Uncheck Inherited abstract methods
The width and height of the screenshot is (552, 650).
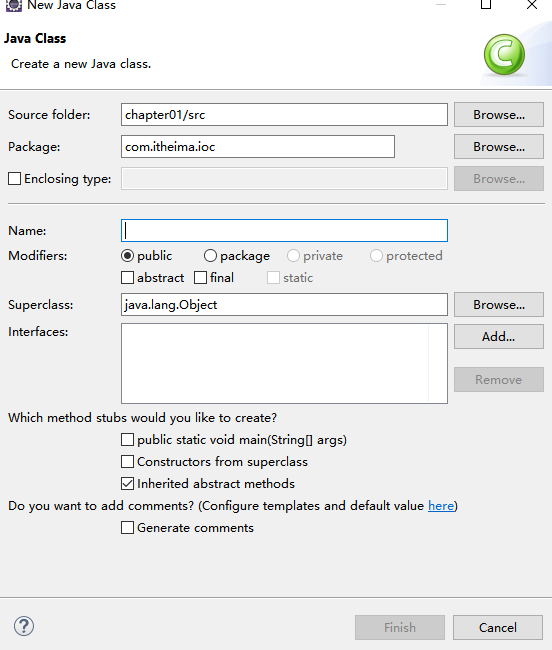128,483
